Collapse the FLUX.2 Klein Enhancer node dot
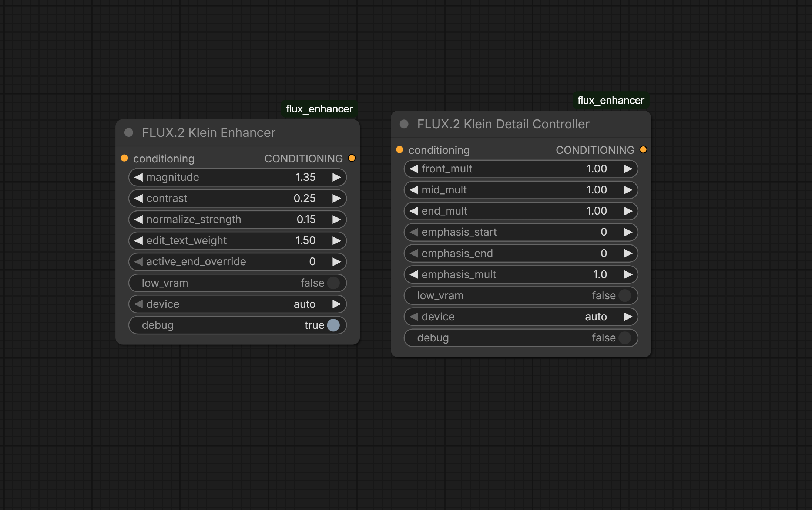Screen dimensions: 812x510 pos(129,132)
